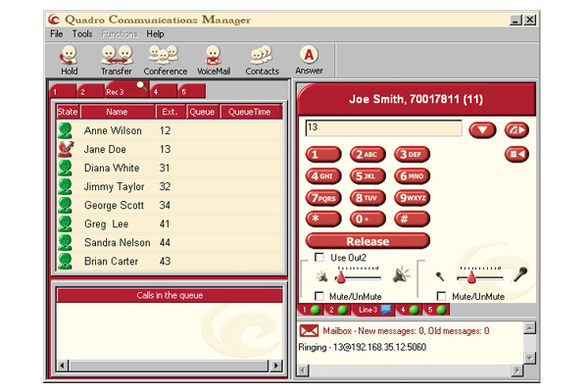Click the microphone volume slider handle
The height and width of the screenshot is (392, 588).
click(471, 277)
